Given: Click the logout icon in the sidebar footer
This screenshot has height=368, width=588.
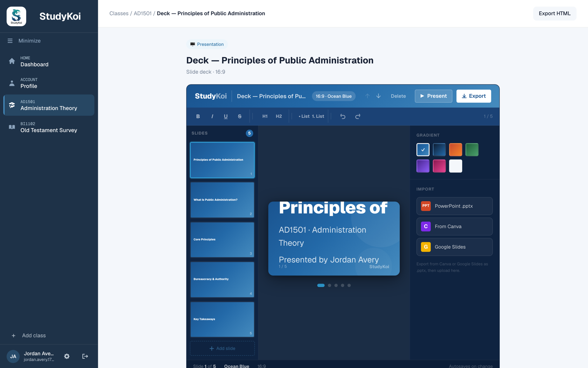Looking at the screenshot, I should (85, 356).
